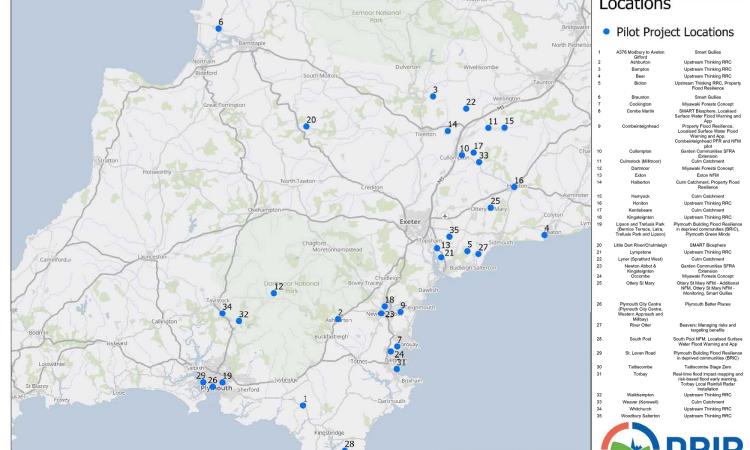Select the 'Okehampton' label on the map
Image resolution: width=750 pixels, height=450 pixels.
265,210
